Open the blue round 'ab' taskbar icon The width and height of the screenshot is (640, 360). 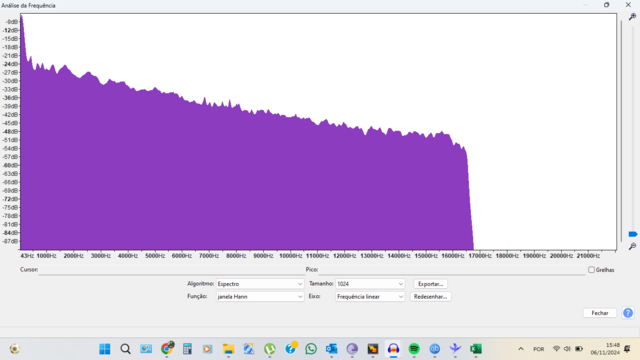pyautogui.click(x=434, y=349)
